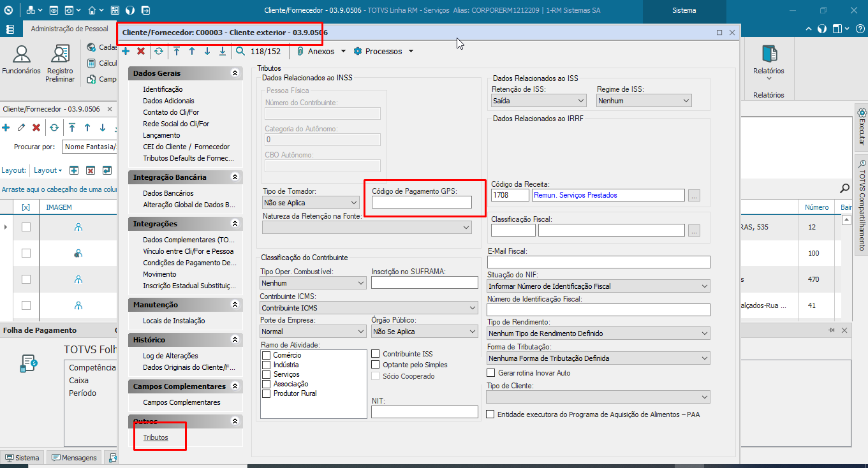Check the Associação activity checkbox
The height and width of the screenshot is (468, 868).
pos(266,384)
